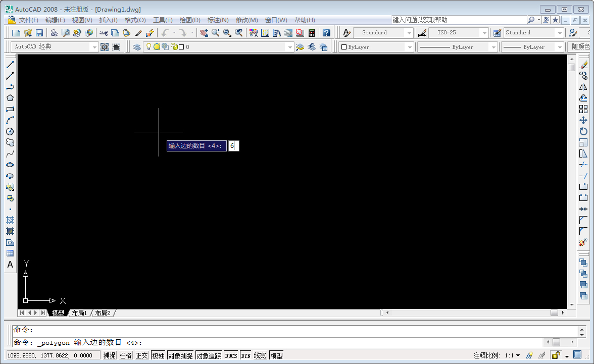Click the Rotate modify tool
This screenshot has height=364, width=594.
583,131
